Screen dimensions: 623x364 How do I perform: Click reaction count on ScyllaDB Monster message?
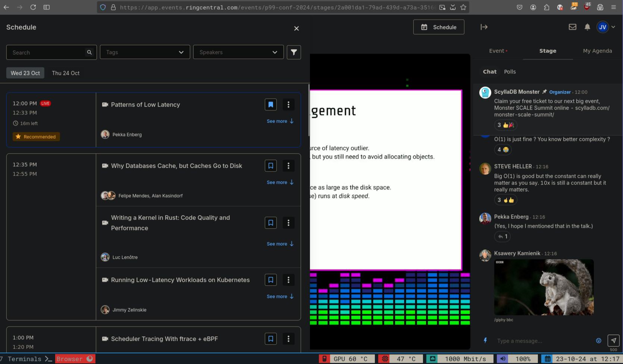coord(506,125)
